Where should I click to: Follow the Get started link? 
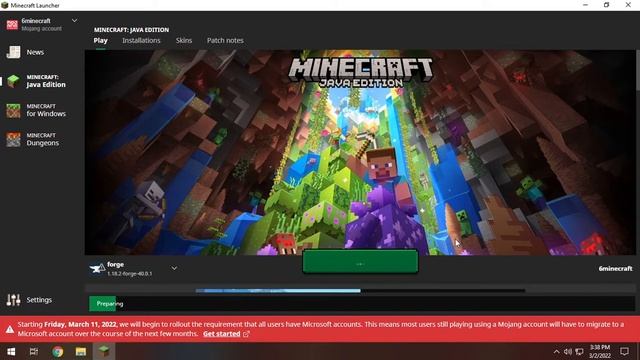222,334
